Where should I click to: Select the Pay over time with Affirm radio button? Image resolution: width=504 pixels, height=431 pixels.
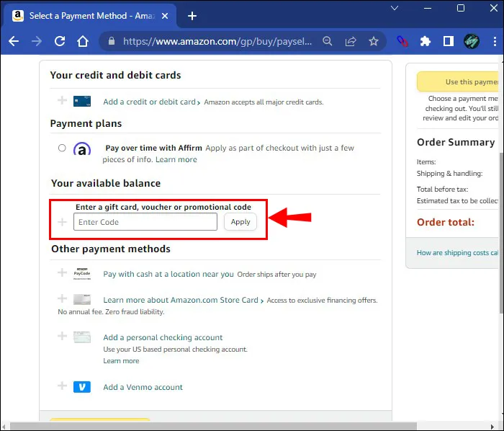click(62, 148)
